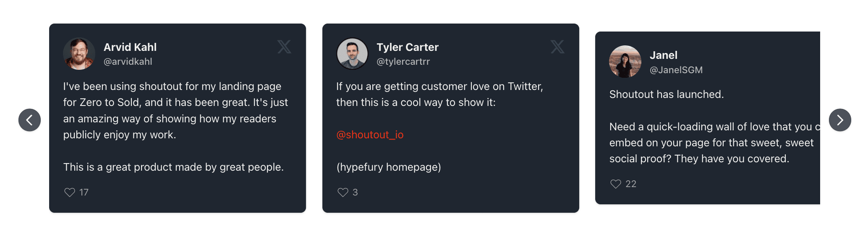Click Tyler Carter's profile picture
868x243 pixels.
(352, 53)
